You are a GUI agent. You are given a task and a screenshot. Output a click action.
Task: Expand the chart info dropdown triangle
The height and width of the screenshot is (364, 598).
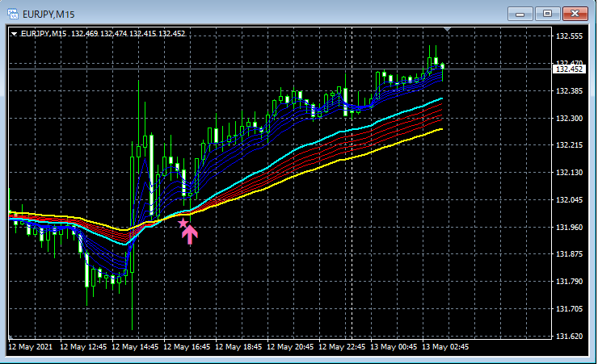tap(14, 34)
